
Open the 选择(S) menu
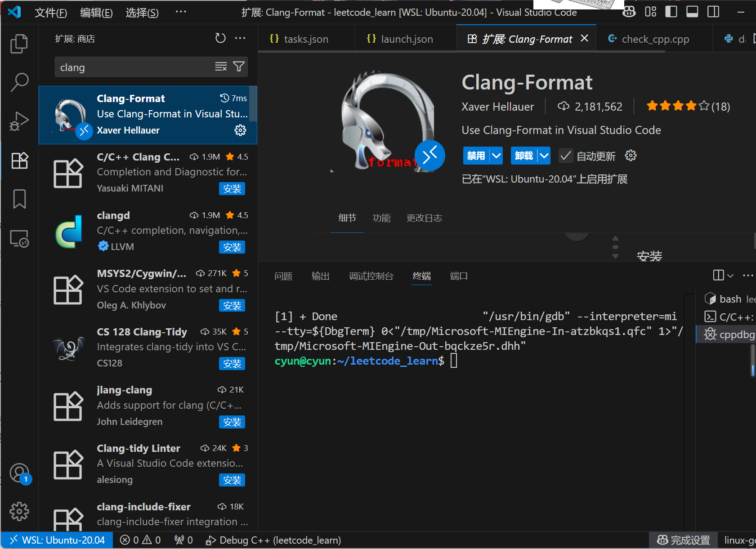142,12
